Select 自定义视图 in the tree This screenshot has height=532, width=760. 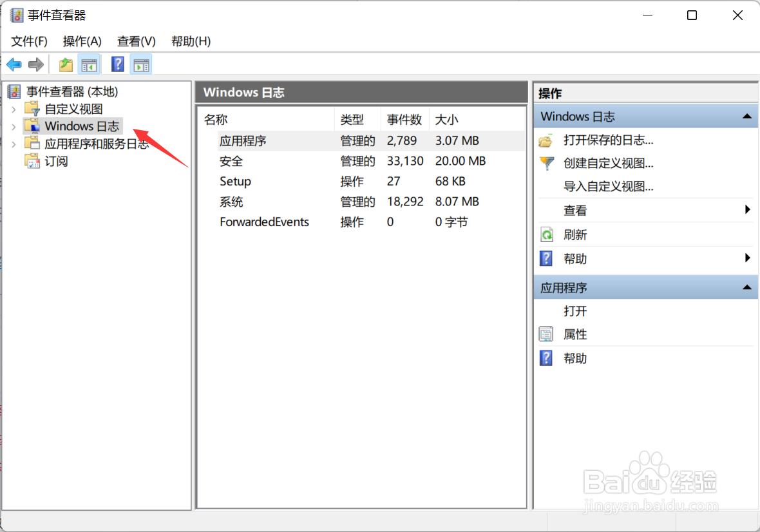[73, 109]
